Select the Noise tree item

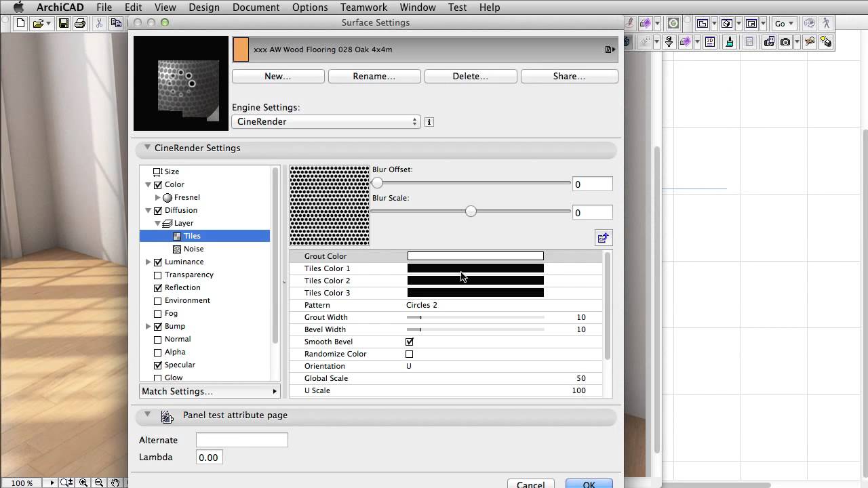pos(193,249)
